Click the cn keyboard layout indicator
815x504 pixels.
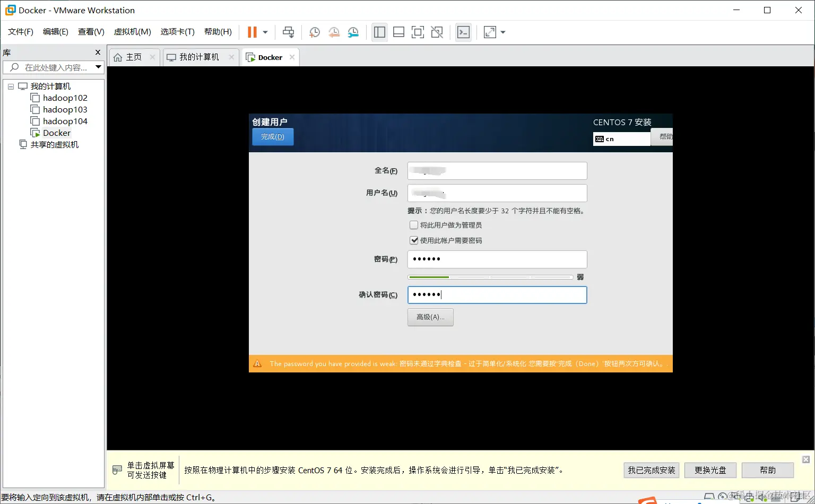click(x=621, y=139)
